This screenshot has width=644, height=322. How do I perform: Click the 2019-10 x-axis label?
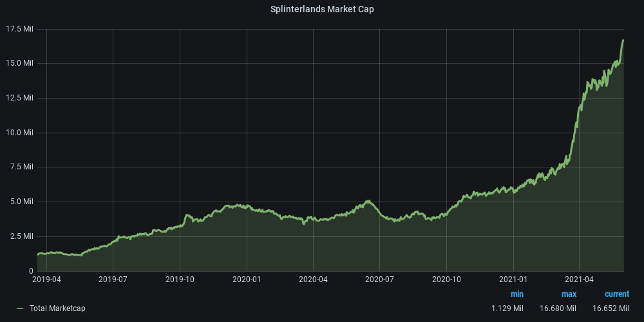(x=180, y=279)
